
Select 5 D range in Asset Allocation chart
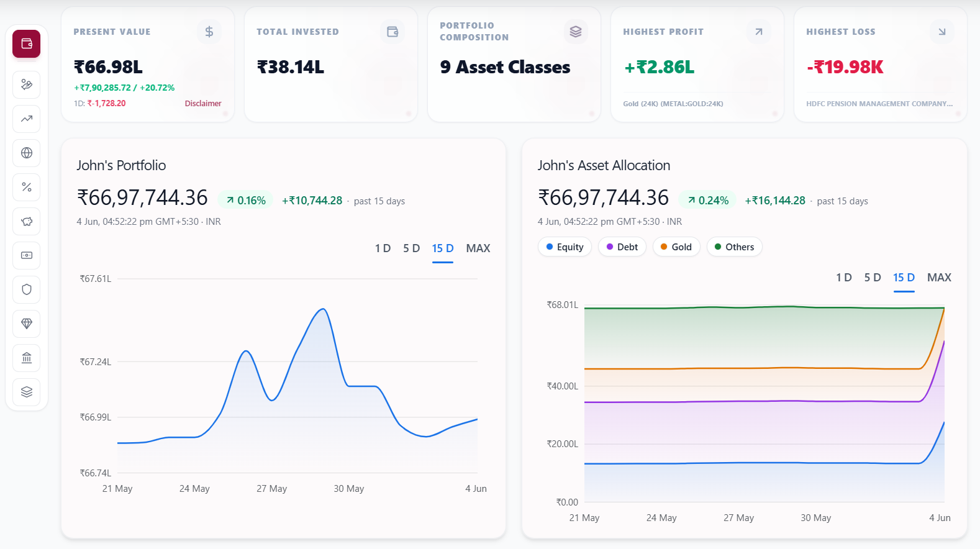[x=873, y=278]
